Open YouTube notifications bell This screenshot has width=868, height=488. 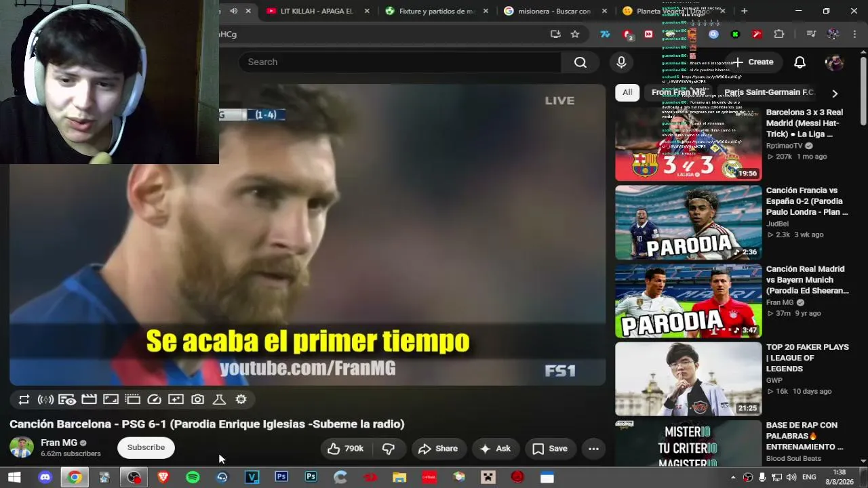click(800, 62)
